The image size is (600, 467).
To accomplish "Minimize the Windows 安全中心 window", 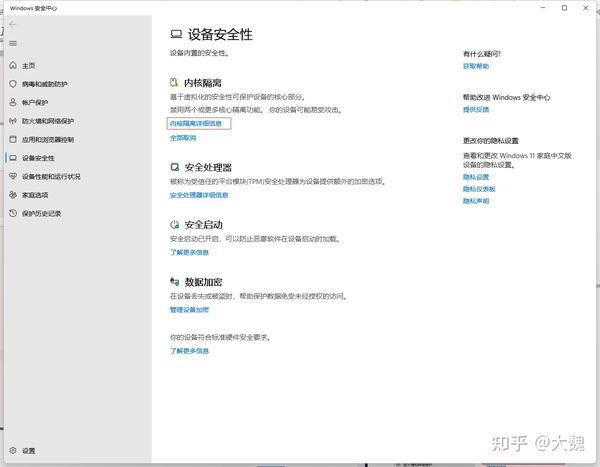I will click(x=543, y=8).
